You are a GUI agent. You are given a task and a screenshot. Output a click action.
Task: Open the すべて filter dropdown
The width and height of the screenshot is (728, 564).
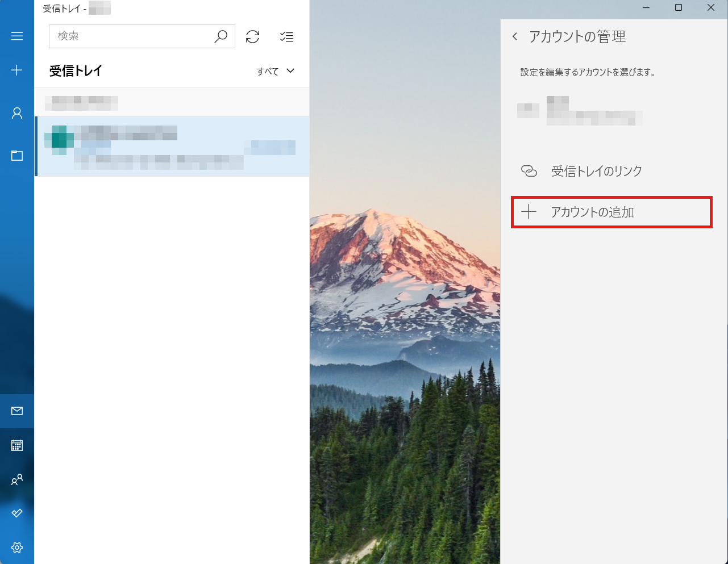[x=276, y=71]
